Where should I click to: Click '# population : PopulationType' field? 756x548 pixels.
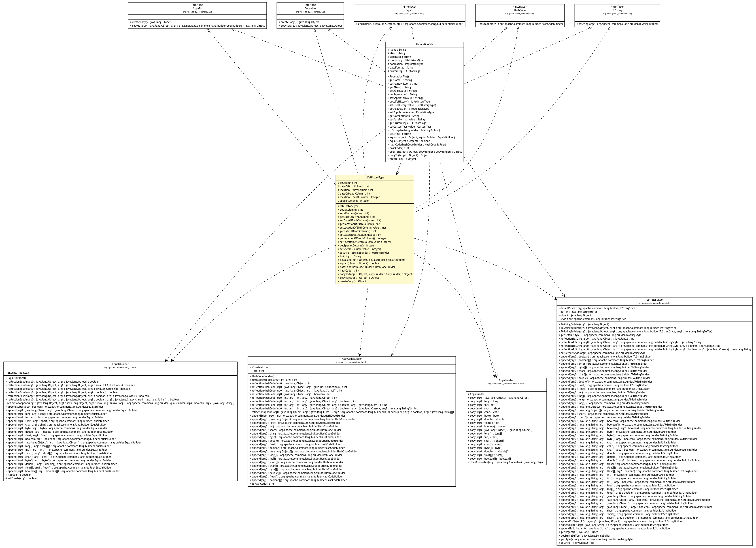405,64
